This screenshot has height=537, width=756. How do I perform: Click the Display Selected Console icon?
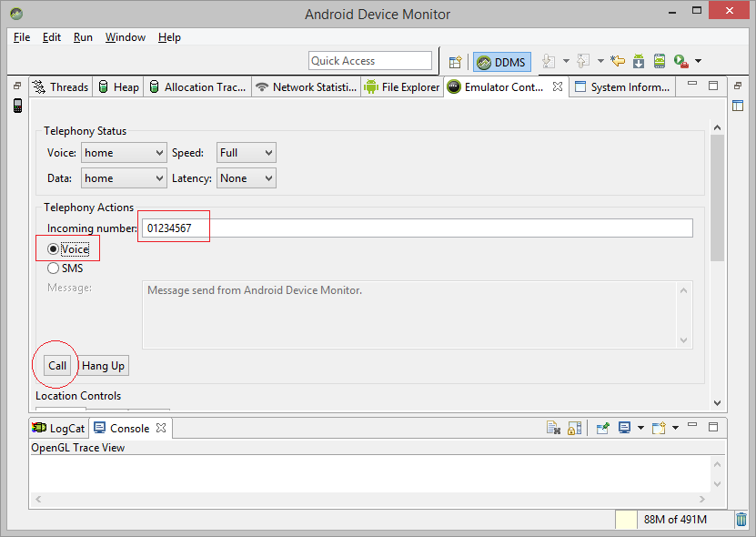point(624,428)
